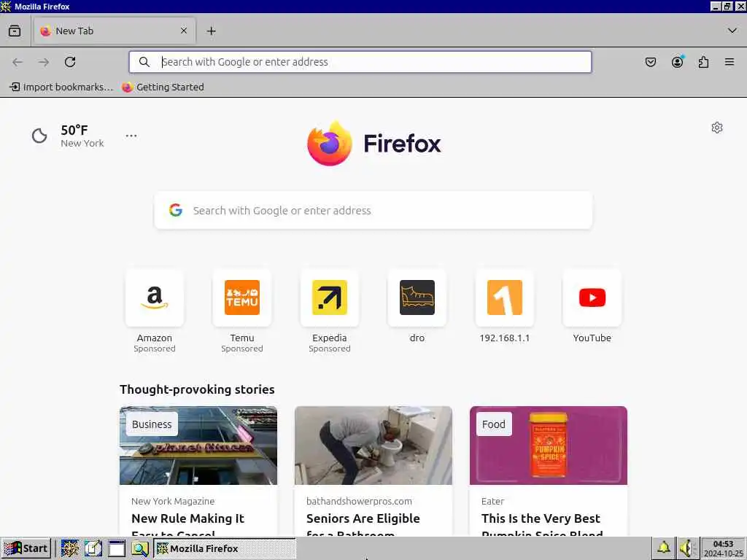Click Import bookmarks in bookmarks toolbar
The width and height of the screenshot is (747, 560).
(61, 87)
